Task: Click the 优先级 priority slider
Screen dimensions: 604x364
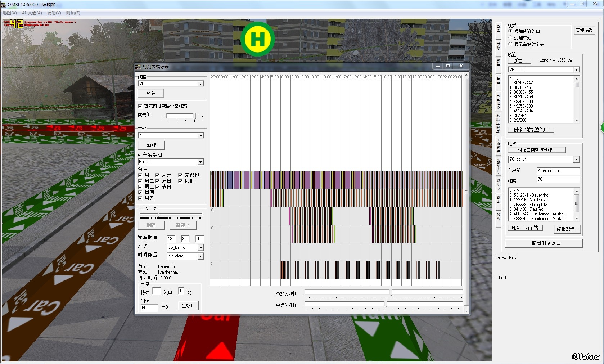Action: coord(181,117)
